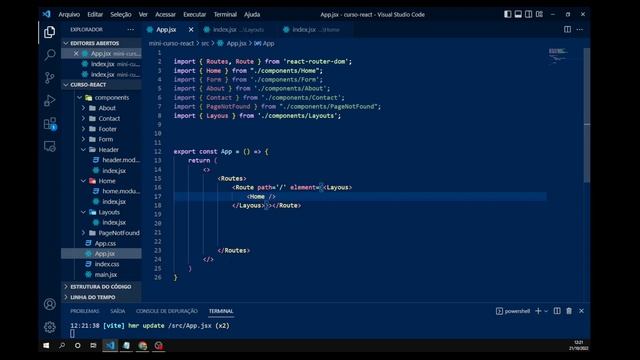Open the Acessar menu
640x360 pixels.
[x=165, y=14]
